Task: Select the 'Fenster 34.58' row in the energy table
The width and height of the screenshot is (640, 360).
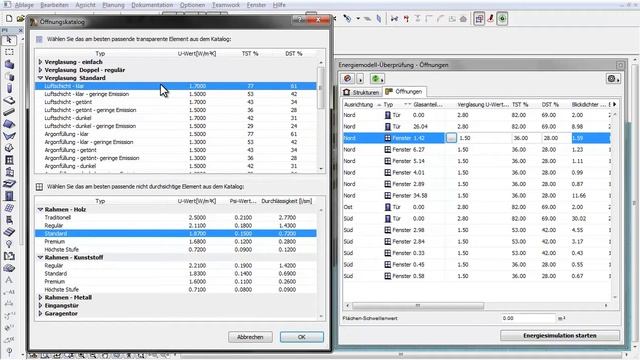Action: pyautogui.click(x=477, y=196)
